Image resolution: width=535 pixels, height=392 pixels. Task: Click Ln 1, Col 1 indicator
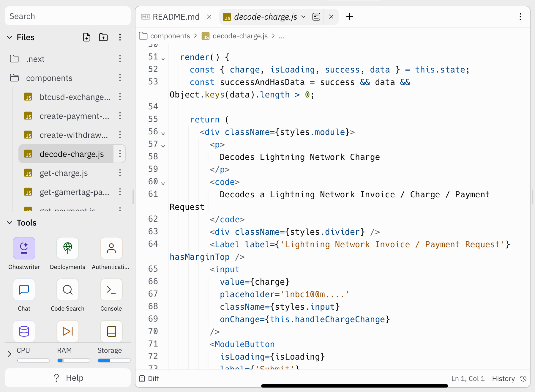point(468,378)
